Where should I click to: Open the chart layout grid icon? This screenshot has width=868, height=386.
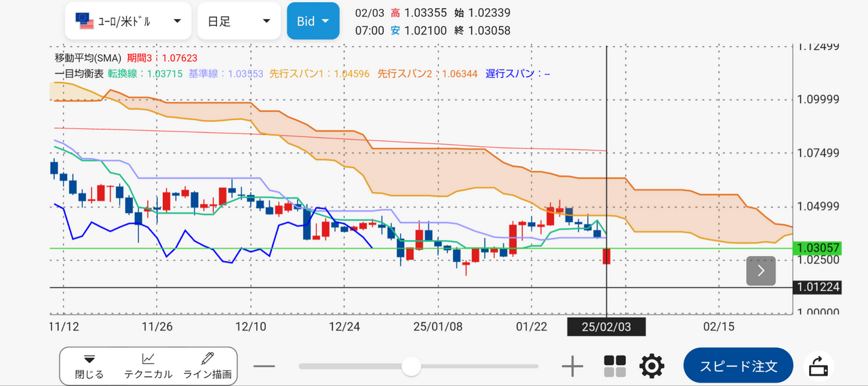[x=615, y=366]
